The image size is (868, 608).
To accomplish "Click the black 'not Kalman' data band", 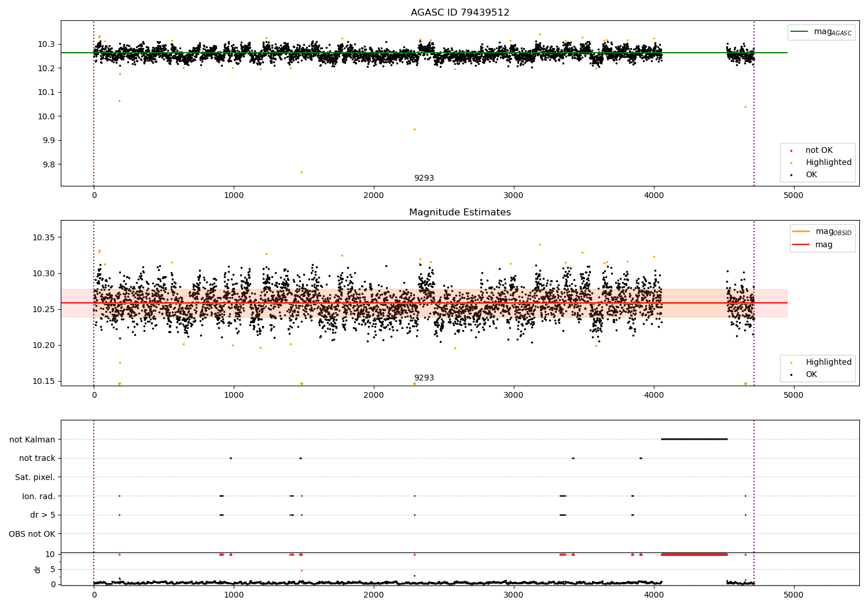I will click(694, 439).
